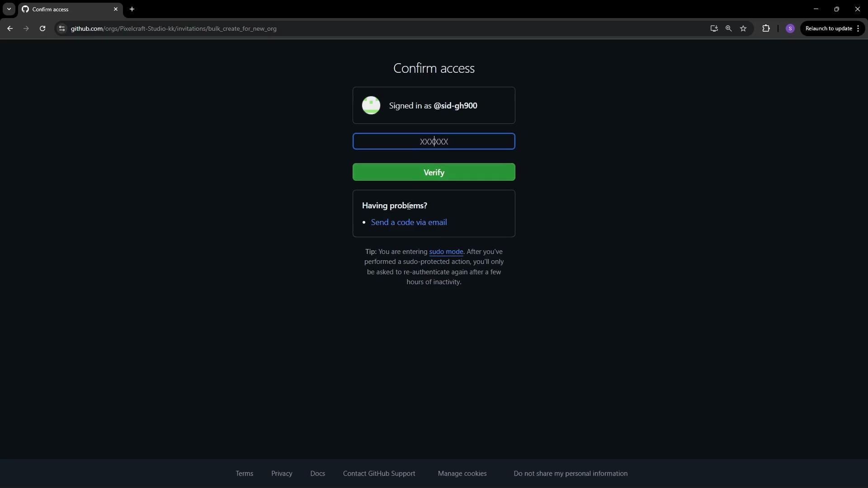The width and height of the screenshot is (868, 488).
Task: Open the zoom magnifier icon in address bar
Action: tap(728, 28)
